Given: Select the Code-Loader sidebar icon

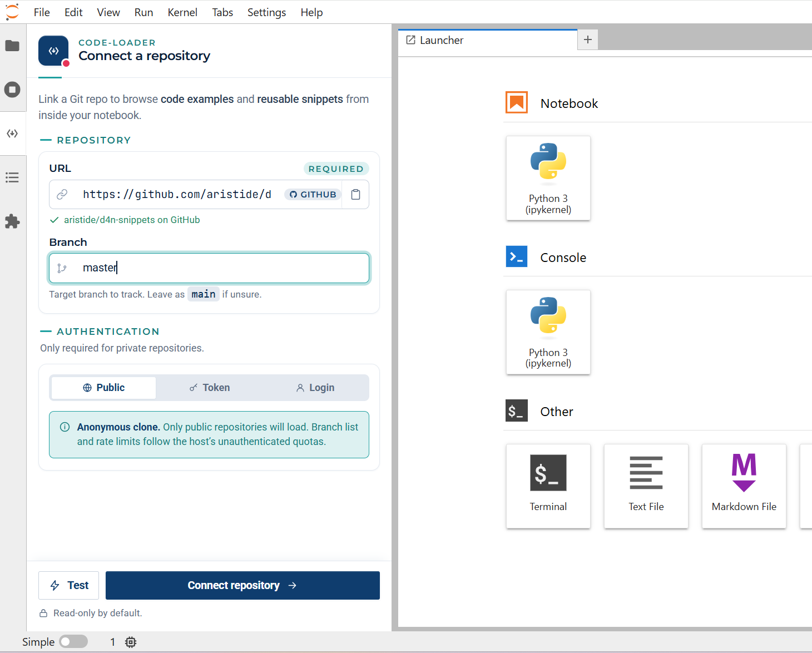Looking at the screenshot, I should pos(12,133).
